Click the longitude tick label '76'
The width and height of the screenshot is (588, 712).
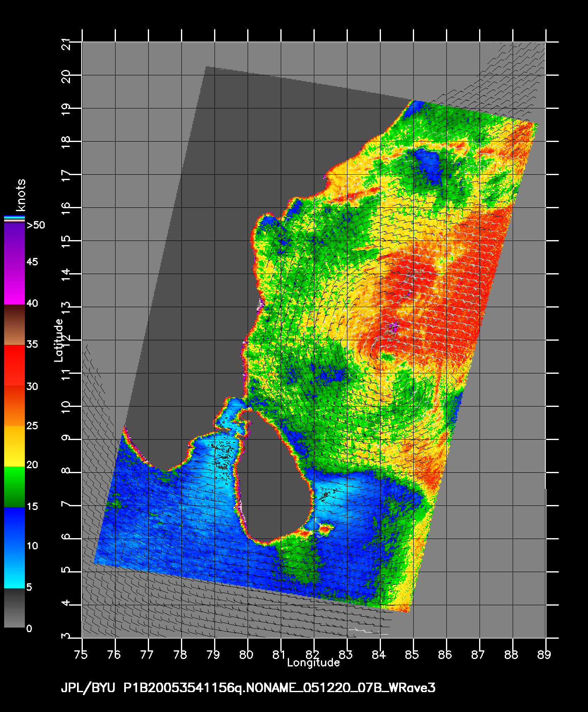pyautogui.click(x=114, y=654)
